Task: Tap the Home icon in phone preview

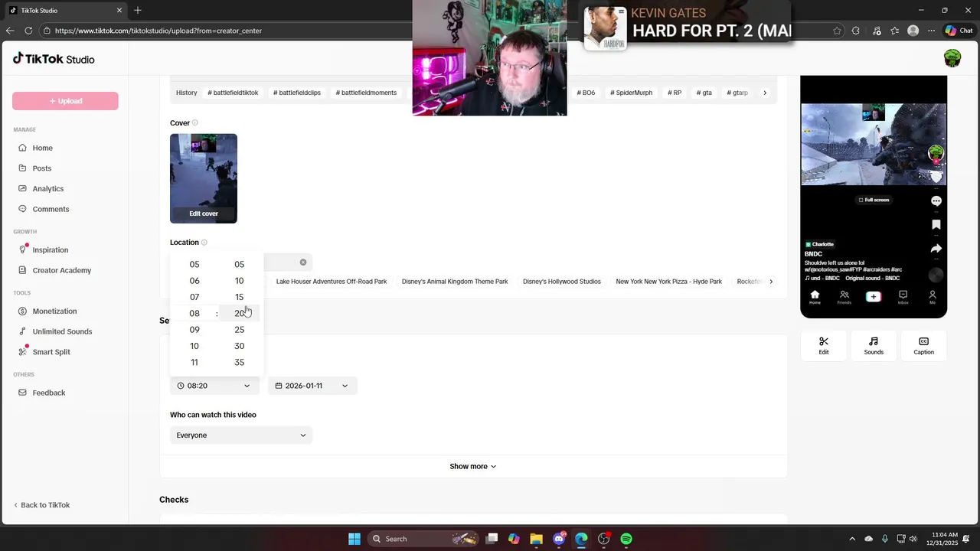Action: pos(815,297)
